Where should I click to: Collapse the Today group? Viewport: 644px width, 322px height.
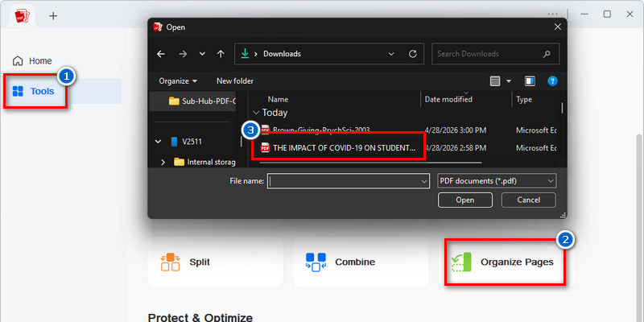(x=256, y=113)
